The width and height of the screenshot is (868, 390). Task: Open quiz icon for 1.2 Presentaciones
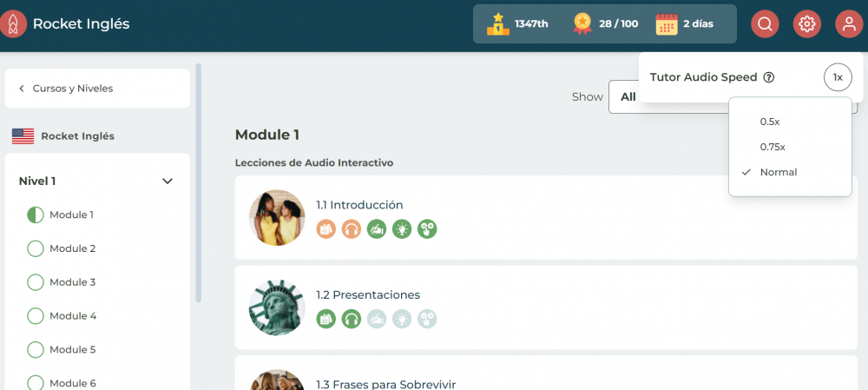point(427,319)
